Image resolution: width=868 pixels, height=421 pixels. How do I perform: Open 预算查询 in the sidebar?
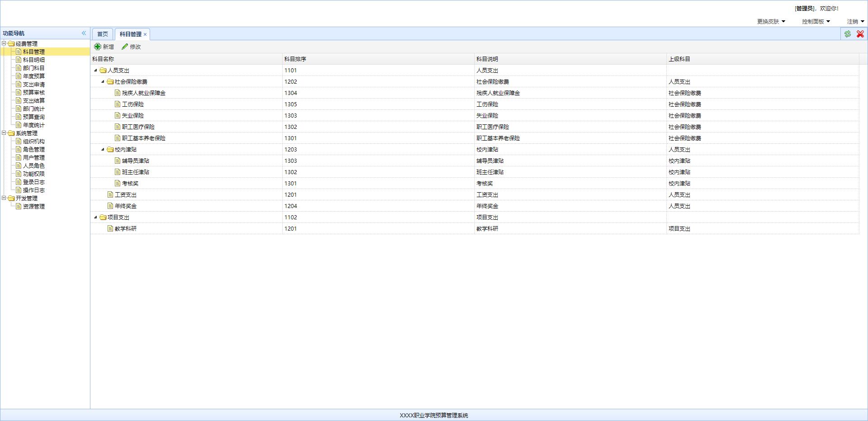(34, 117)
